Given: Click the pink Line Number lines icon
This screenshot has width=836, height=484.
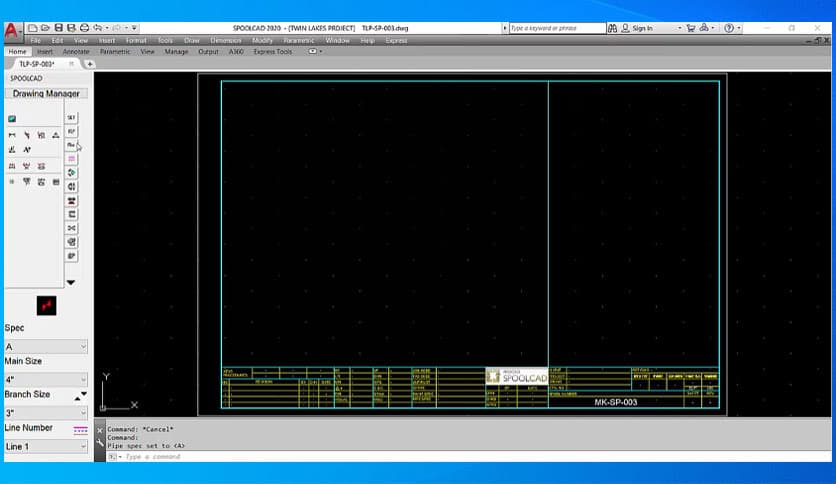Looking at the screenshot, I should 81,430.
